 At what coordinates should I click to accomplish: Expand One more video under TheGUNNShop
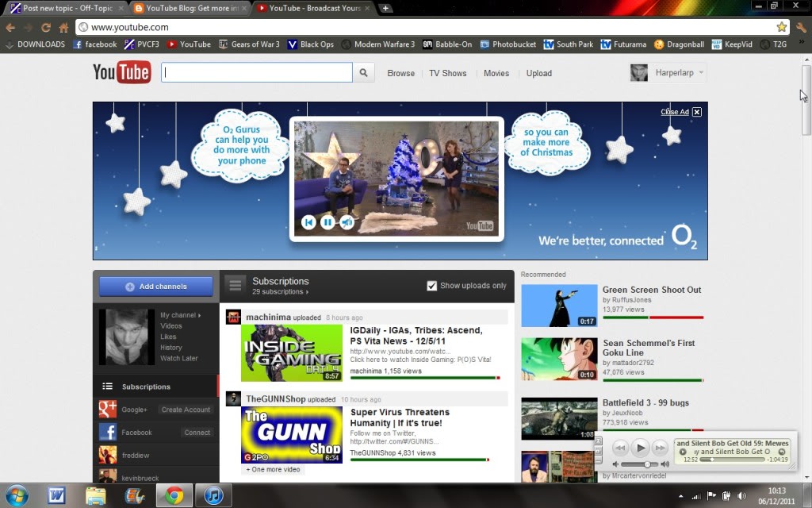coord(273,469)
